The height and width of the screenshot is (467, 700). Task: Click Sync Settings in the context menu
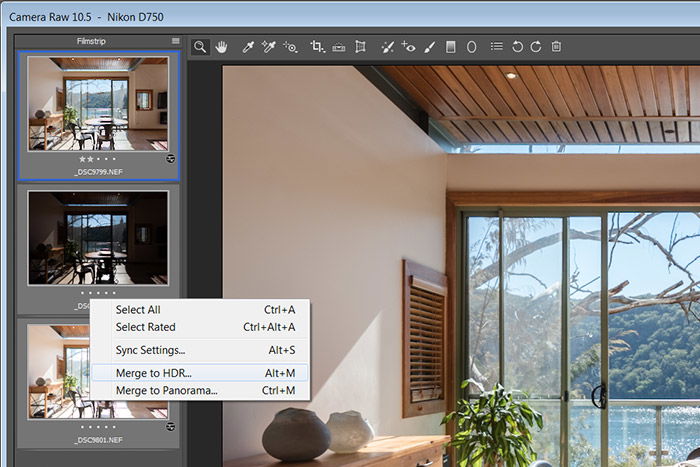pos(150,350)
